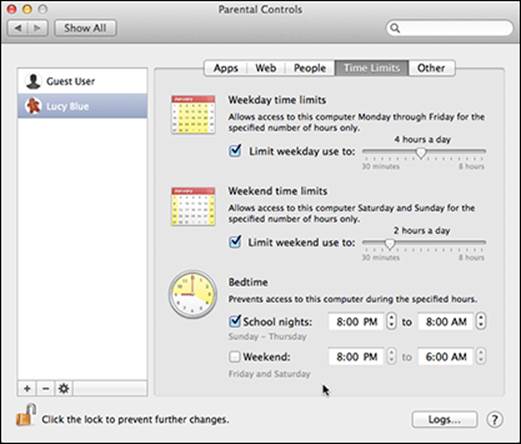The image size is (521, 444).
Task: Select Lucy Blue in the user list
Action: point(82,106)
